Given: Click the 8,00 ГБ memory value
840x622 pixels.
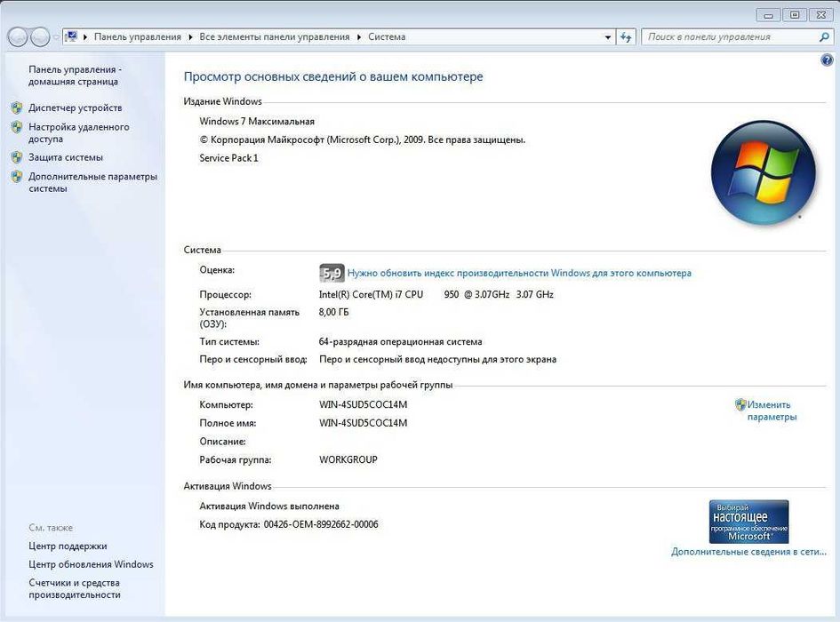Looking at the screenshot, I should pos(333,312).
